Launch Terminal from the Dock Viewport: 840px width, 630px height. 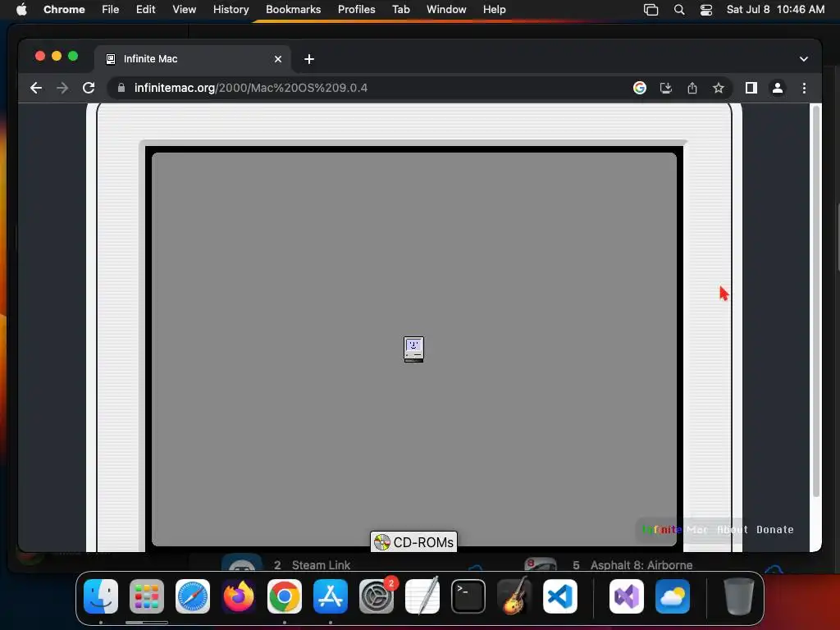click(468, 596)
